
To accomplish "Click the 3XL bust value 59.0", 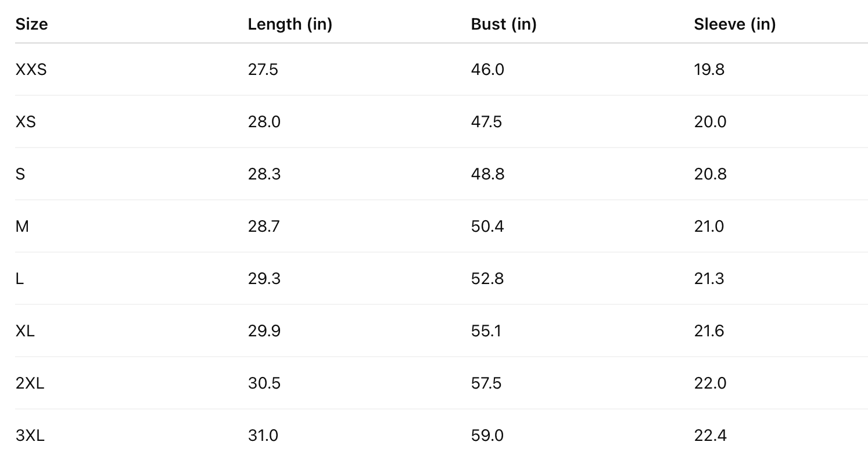I will (x=487, y=436).
